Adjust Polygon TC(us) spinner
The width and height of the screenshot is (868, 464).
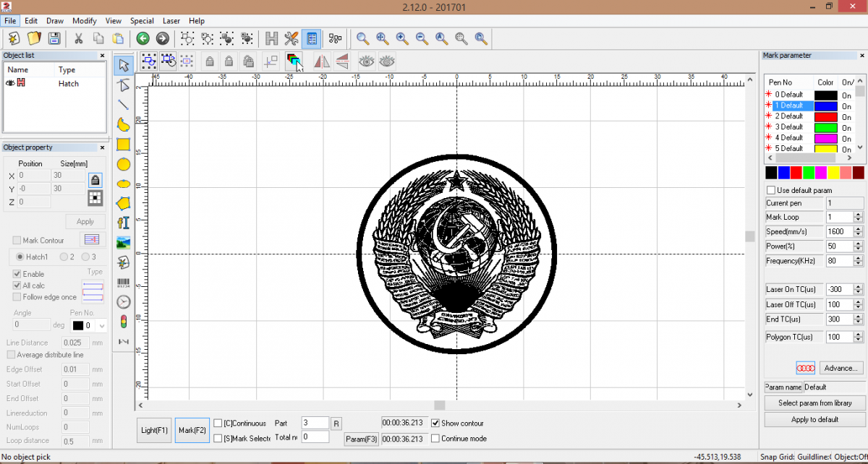click(858, 337)
